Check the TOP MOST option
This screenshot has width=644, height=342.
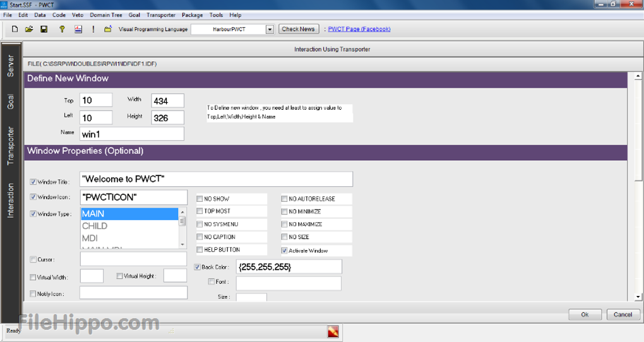pyautogui.click(x=200, y=211)
